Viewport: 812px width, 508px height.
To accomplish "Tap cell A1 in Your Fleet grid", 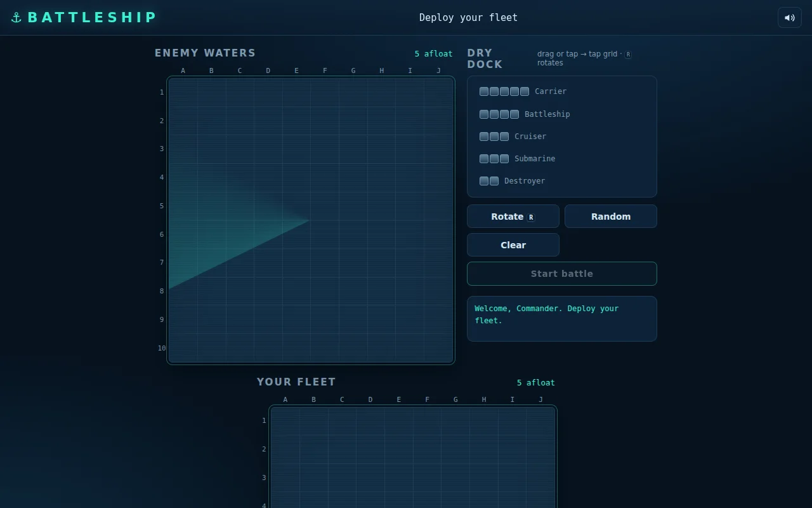I will (x=285, y=421).
